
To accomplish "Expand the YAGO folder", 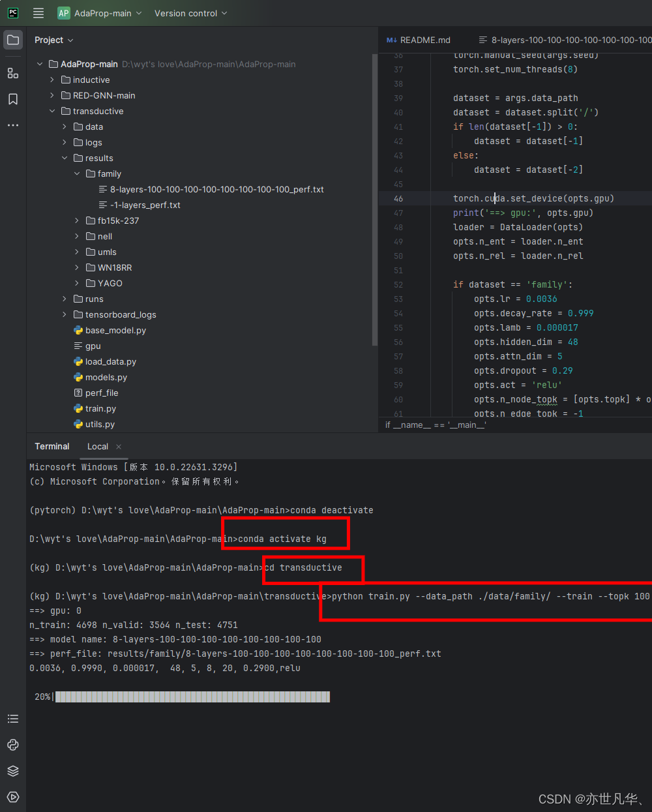I will tap(77, 283).
